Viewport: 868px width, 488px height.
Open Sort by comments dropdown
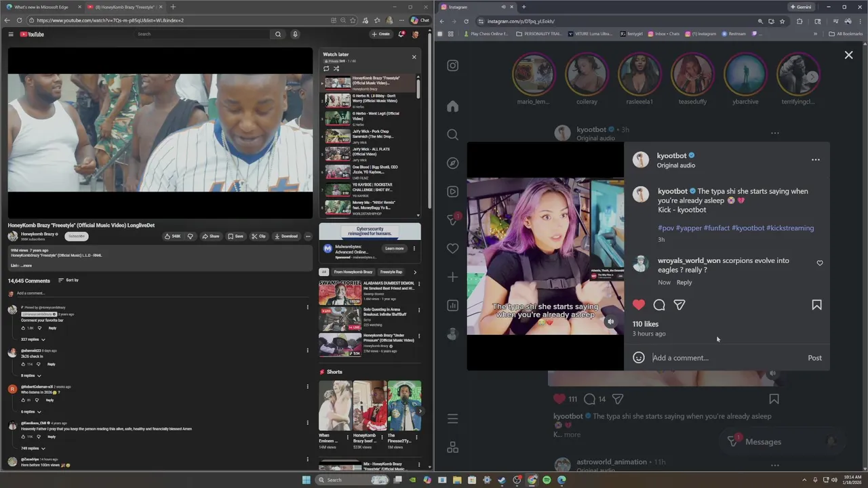68,280
